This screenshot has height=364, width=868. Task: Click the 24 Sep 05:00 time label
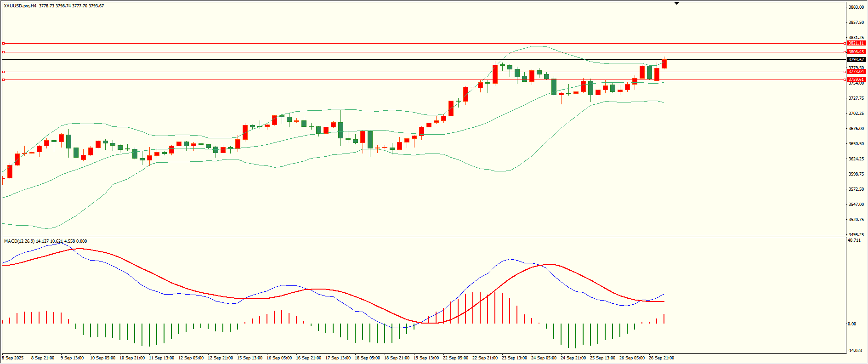(x=544, y=358)
